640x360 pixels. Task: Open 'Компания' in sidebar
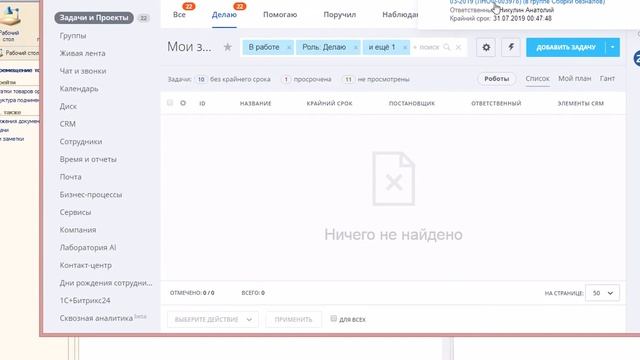[78, 230]
